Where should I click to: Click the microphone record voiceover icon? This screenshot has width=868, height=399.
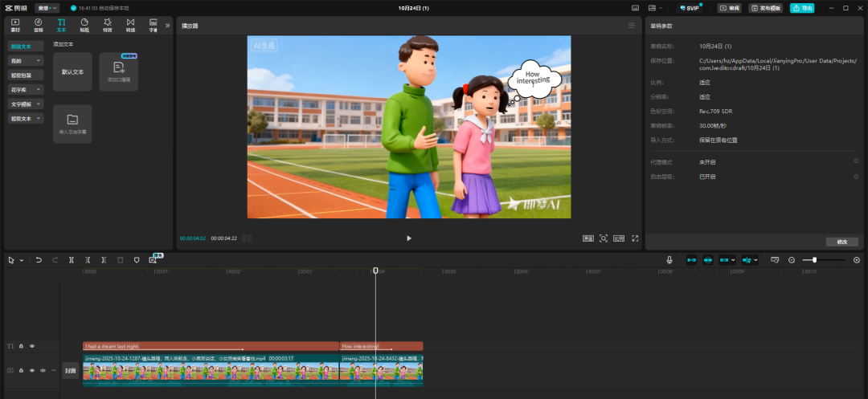click(x=669, y=260)
